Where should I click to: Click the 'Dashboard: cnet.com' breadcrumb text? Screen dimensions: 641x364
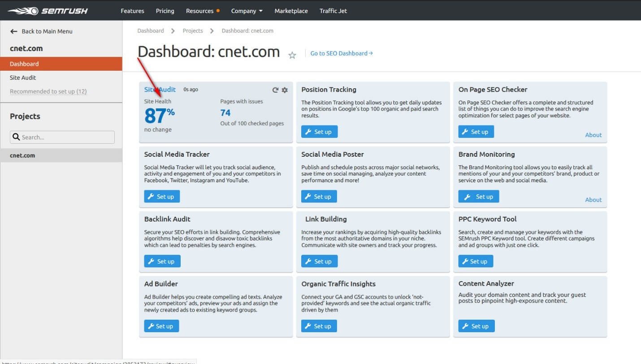247,30
